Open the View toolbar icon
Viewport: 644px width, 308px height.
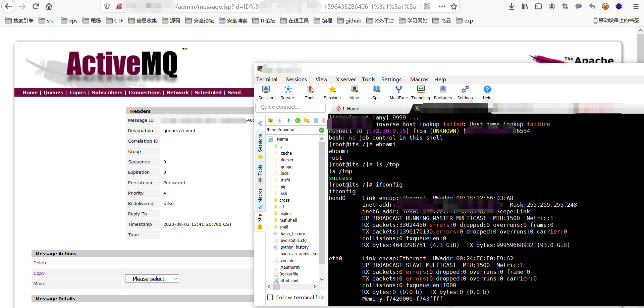coord(354,92)
